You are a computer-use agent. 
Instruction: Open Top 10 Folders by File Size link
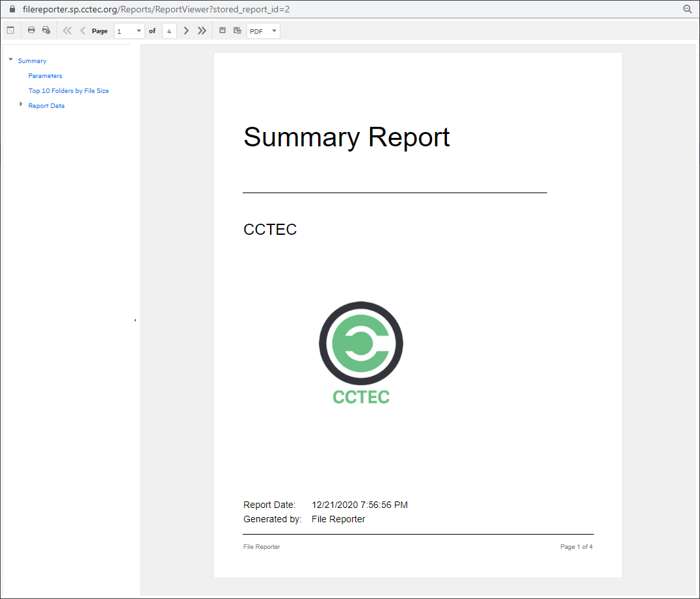(68, 90)
